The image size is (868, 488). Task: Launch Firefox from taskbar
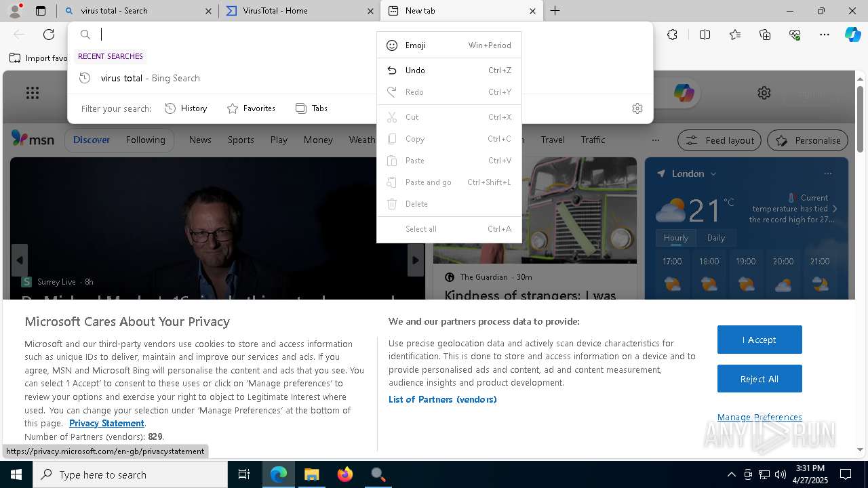tap(344, 474)
